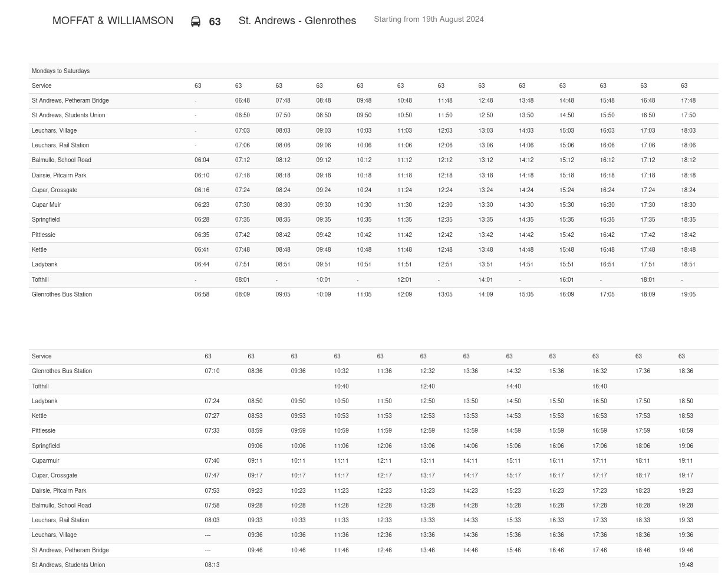The width and height of the screenshot is (728, 580).
Task: Select 'St Andrews, Petheram Bridge' in the first table
Action: click(x=70, y=101)
